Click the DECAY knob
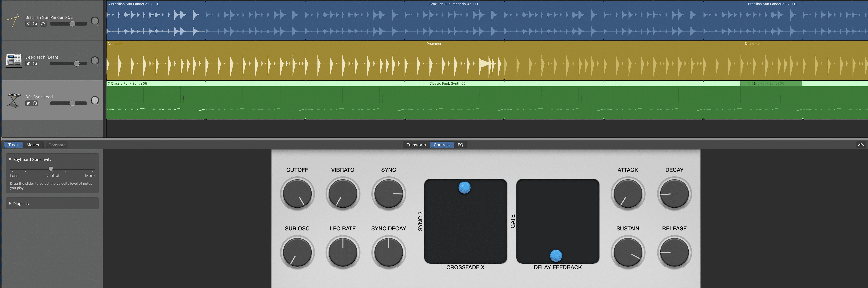 674,194
